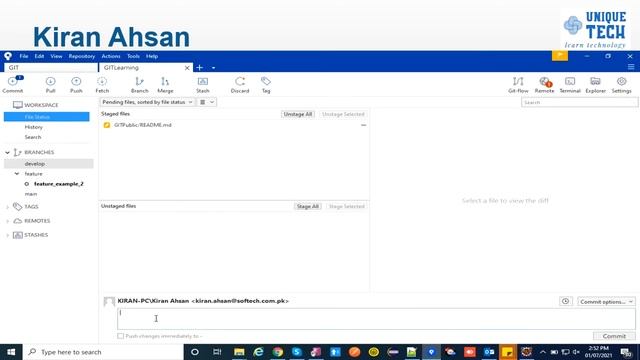
Task: Click the Stash toolbar icon
Action: (x=202, y=84)
